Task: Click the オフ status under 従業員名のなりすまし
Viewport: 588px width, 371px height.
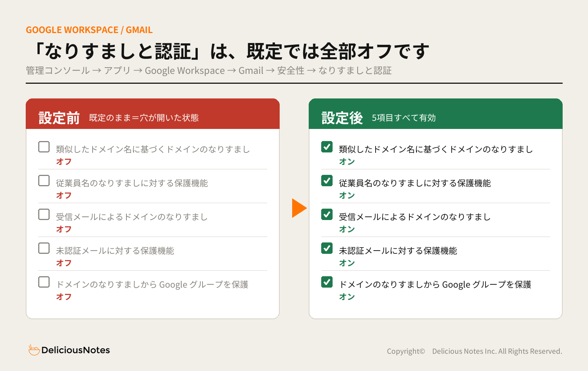Action: click(64, 195)
